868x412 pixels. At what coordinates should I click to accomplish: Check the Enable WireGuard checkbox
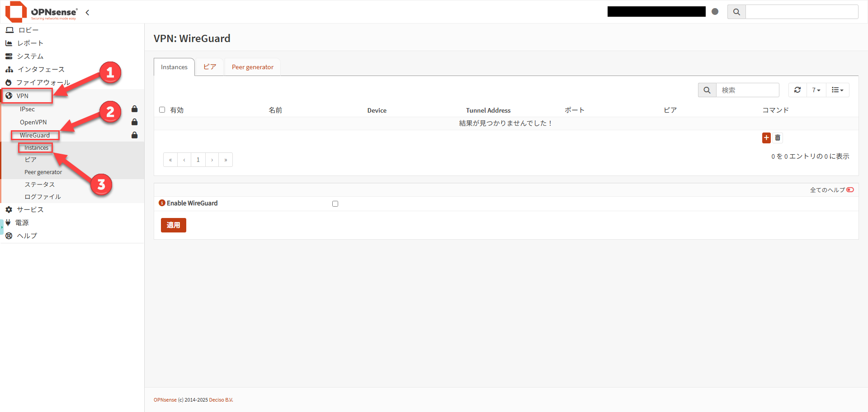coord(335,204)
